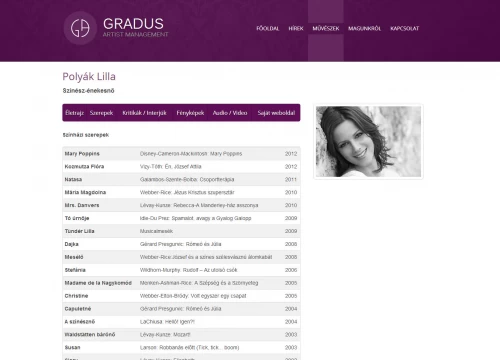
Task: Select the Christine role
Action: click(76, 296)
